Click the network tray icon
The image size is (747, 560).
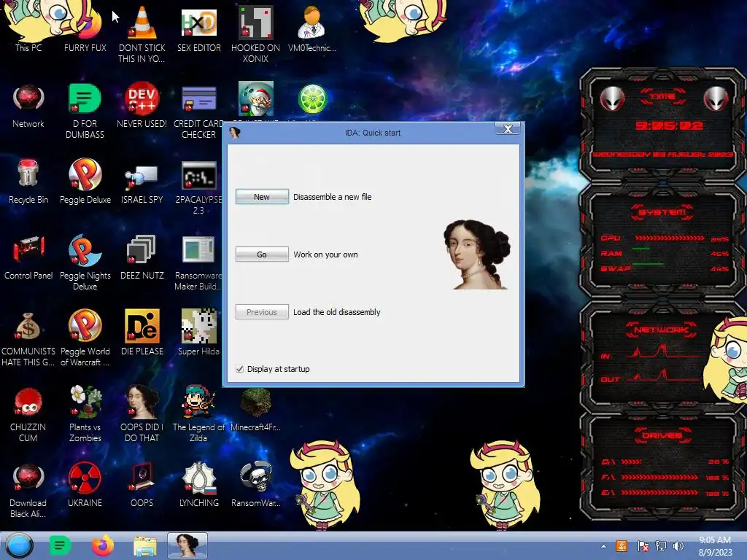coord(661,545)
